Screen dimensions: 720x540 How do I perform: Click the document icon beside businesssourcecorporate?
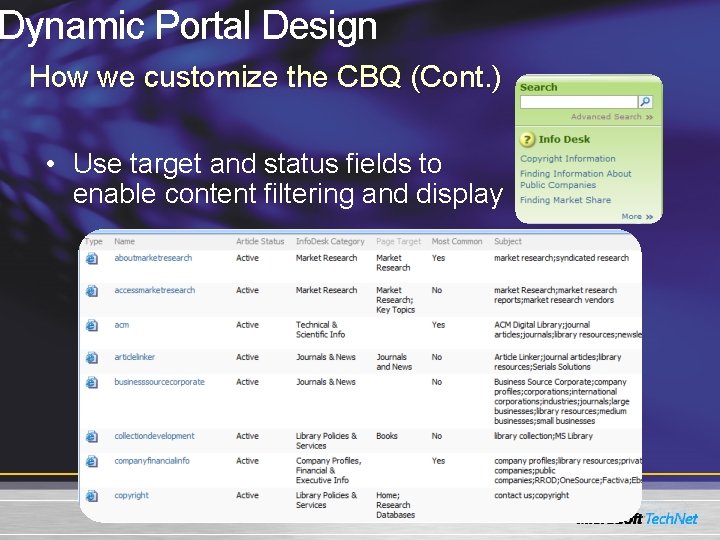pyautogui.click(x=92, y=382)
